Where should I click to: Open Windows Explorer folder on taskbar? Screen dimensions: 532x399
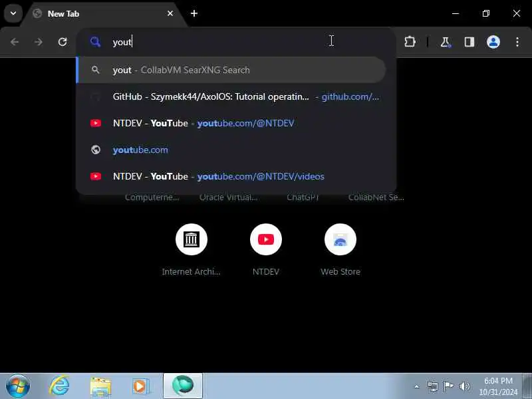(x=100, y=386)
